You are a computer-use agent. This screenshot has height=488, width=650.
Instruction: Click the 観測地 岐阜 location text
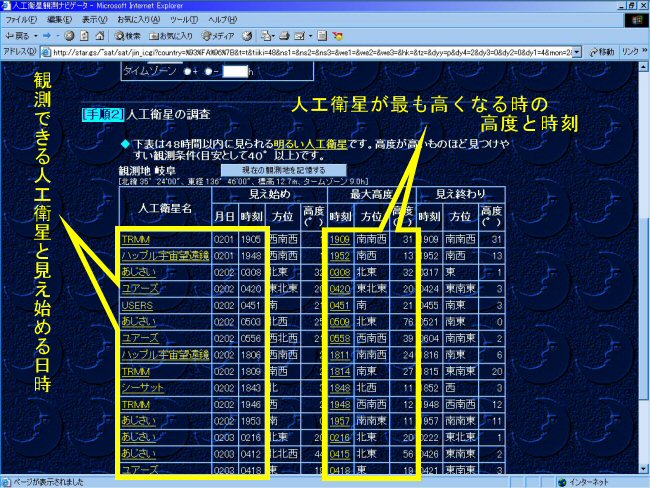tap(147, 170)
